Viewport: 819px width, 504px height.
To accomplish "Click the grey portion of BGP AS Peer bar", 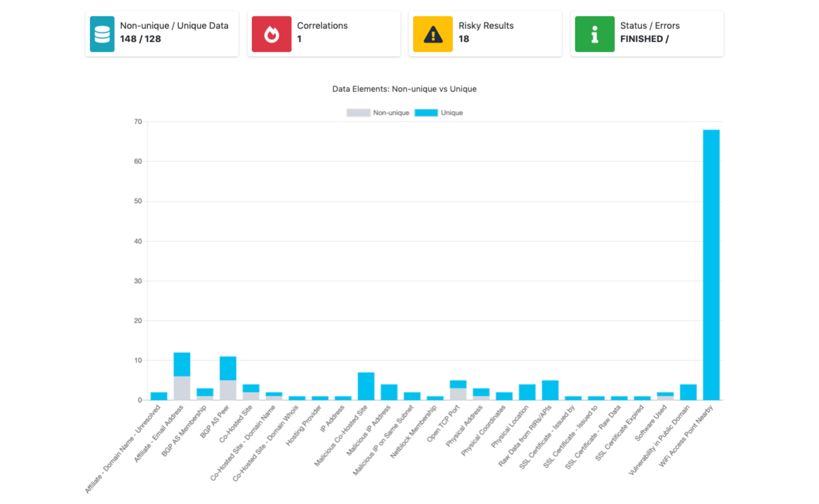I will (x=228, y=390).
